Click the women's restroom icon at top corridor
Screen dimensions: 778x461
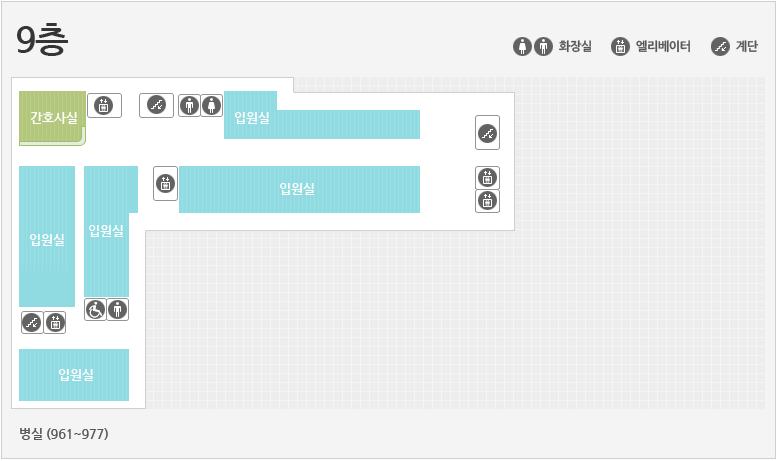pyautogui.click(x=211, y=106)
